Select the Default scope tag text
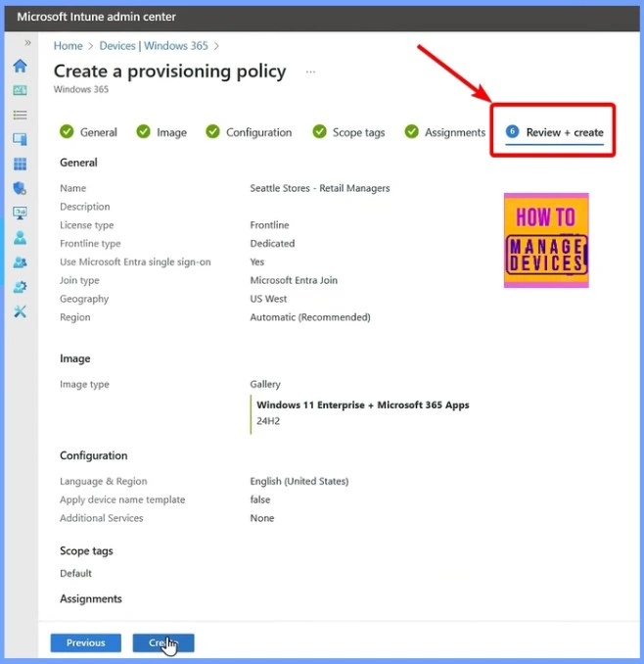 pos(75,573)
